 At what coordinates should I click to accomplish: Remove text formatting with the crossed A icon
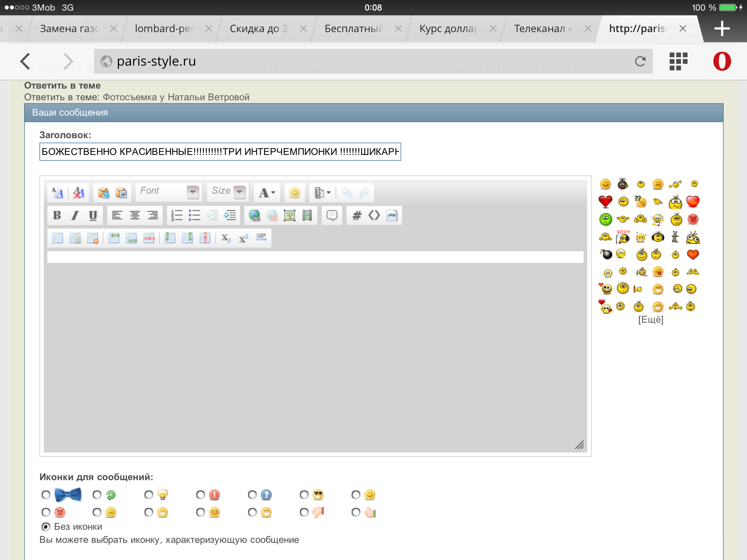pos(79,193)
